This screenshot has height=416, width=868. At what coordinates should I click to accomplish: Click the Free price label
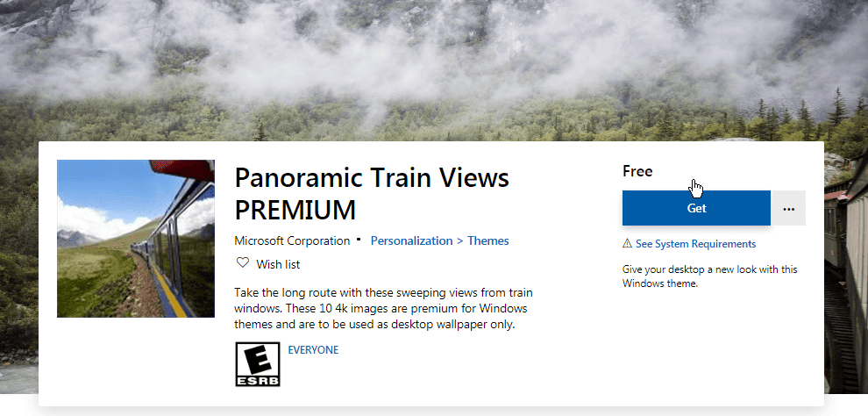(637, 171)
